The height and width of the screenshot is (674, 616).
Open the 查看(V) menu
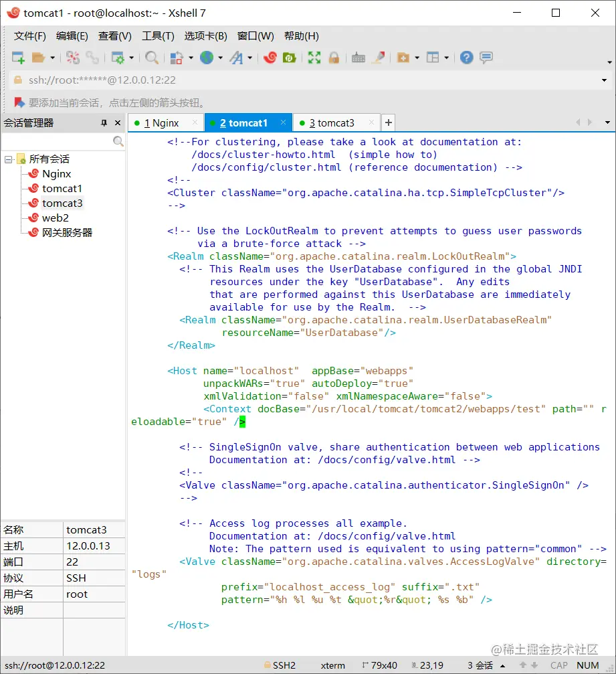(x=114, y=36)
